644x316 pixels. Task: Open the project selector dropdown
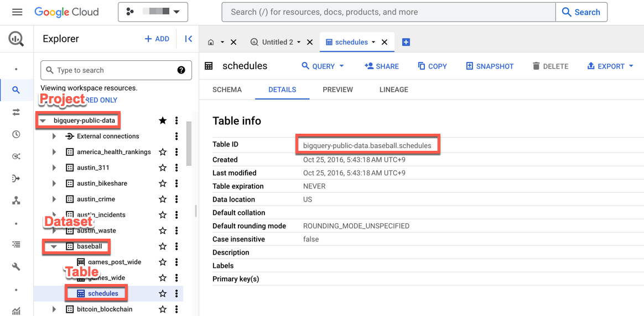coord(153,12)
